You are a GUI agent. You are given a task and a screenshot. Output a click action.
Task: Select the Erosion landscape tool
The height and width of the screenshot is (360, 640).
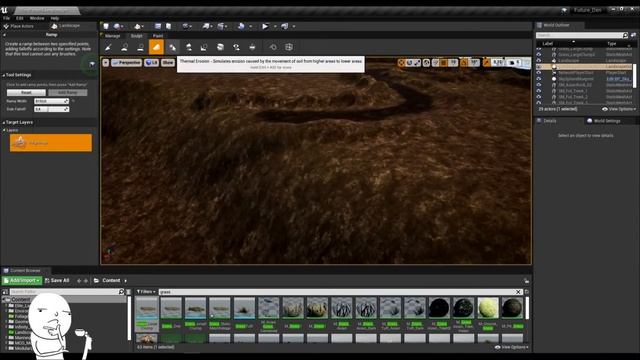[172, 47]
